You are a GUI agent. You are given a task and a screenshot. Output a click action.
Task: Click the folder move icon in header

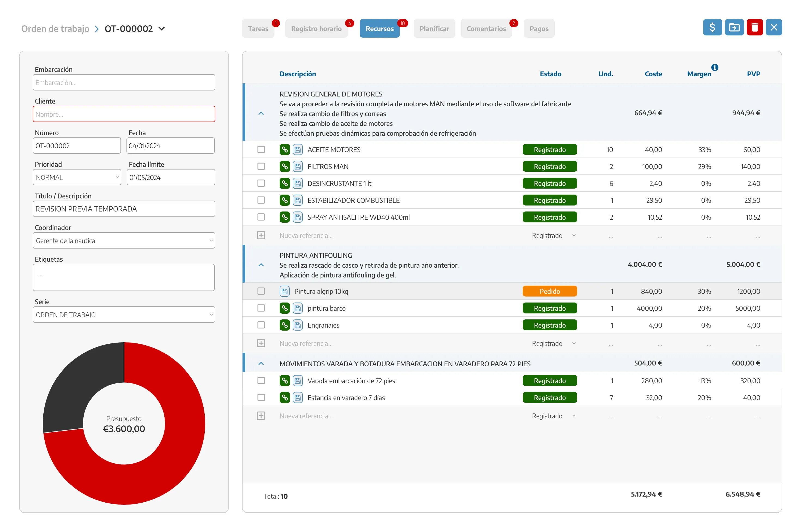[x=734, y=28]
